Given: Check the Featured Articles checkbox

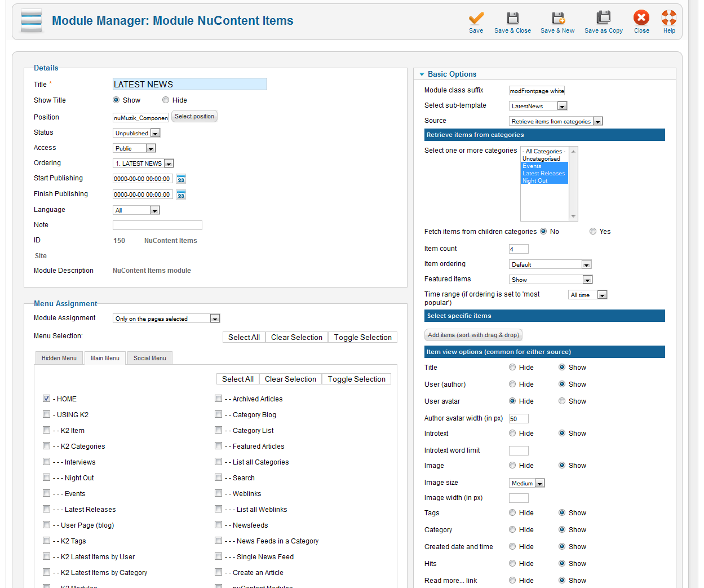Looking at the screenshot, I should click(x=218, y=445).
